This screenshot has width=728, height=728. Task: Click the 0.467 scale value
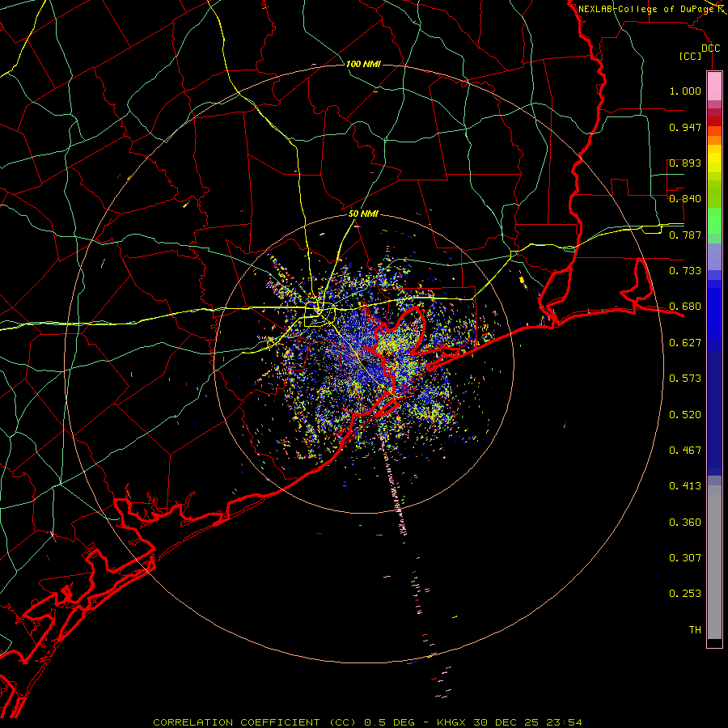click(x=685, y=451)
